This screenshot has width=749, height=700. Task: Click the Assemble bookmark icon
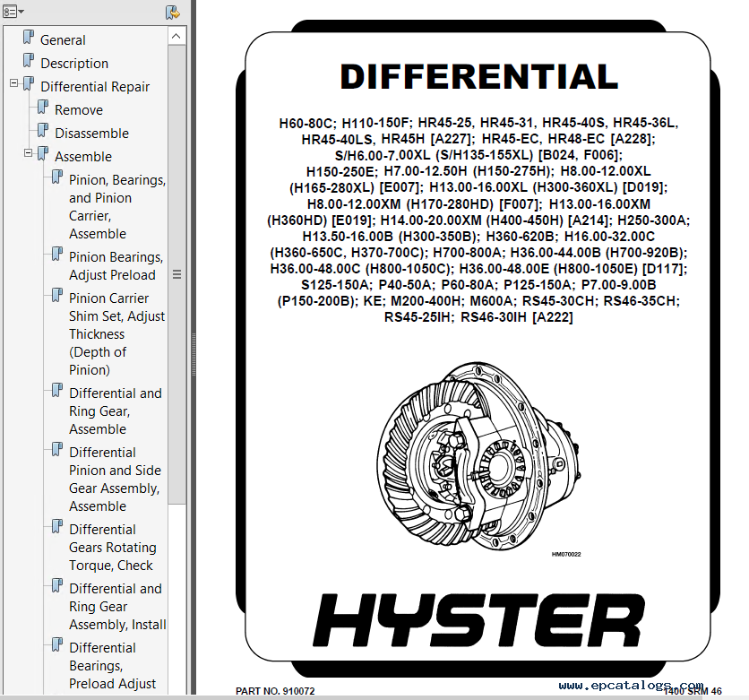[x=43, y=154]
